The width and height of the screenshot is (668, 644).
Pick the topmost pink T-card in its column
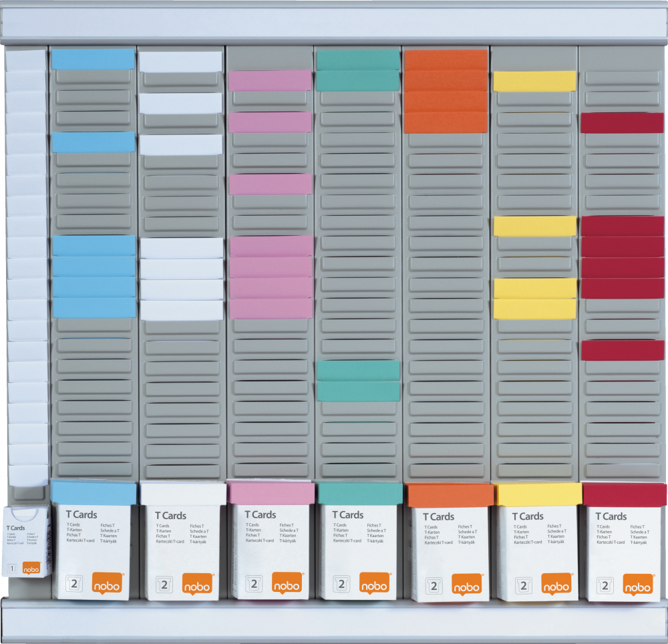pyautogui.click(x=270, y=81)
